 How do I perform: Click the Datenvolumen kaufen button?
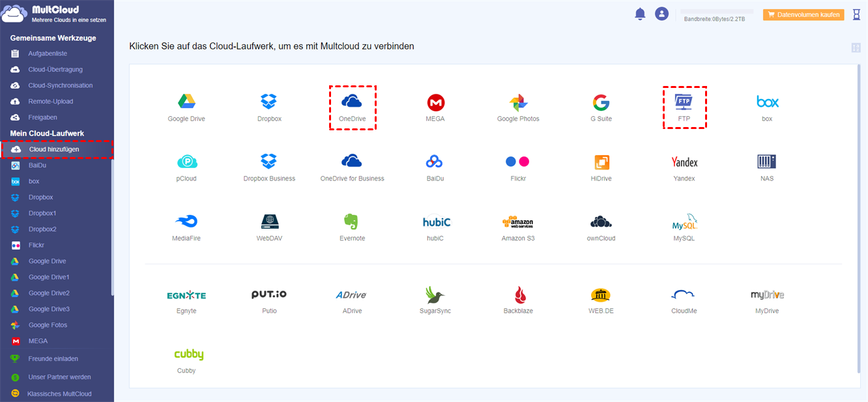pyautogui.click(x=803, y=14)
